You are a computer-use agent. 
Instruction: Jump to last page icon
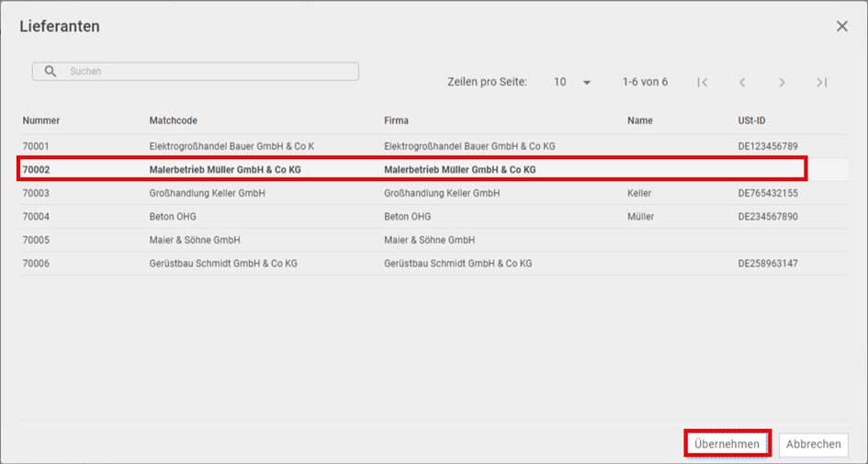822,83
